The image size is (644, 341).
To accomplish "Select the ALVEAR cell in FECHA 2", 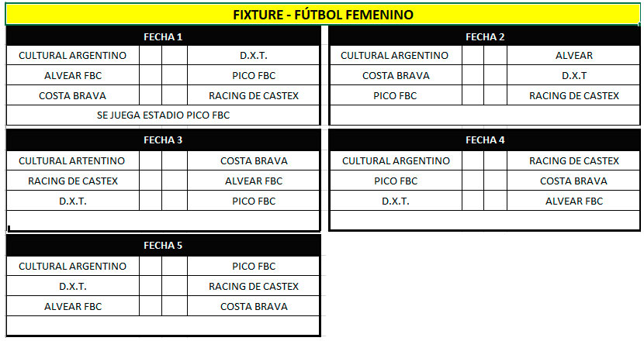I will pyautogui.click(x=574, y=56).
